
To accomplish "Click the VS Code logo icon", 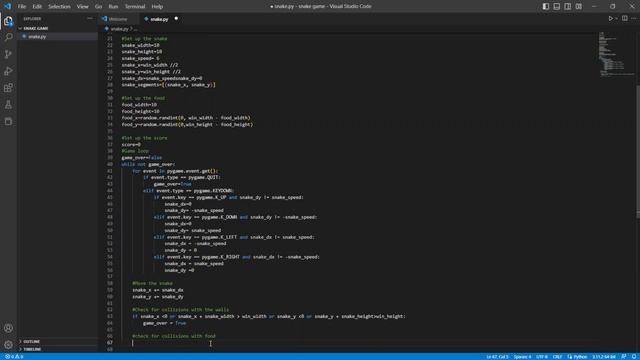I will [x=7, y=6].
